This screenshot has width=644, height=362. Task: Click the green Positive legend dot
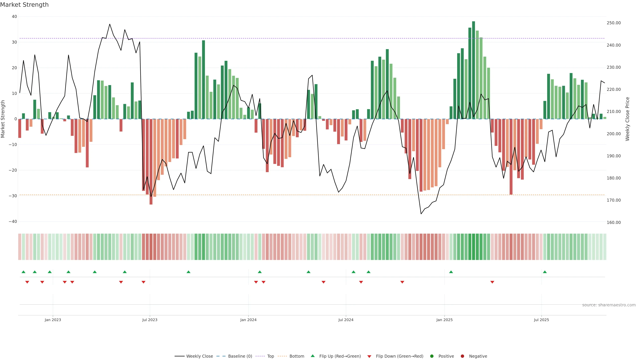point(432,356)
